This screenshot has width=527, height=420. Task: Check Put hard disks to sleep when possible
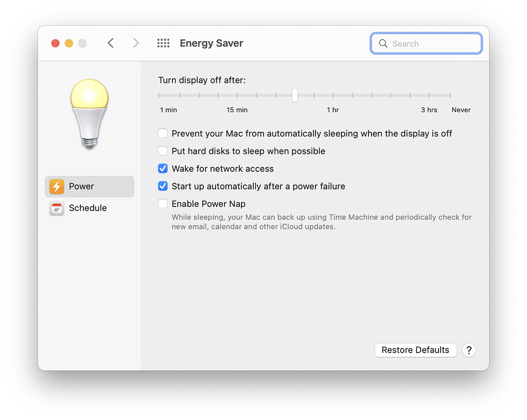click(x=163, y=151)
